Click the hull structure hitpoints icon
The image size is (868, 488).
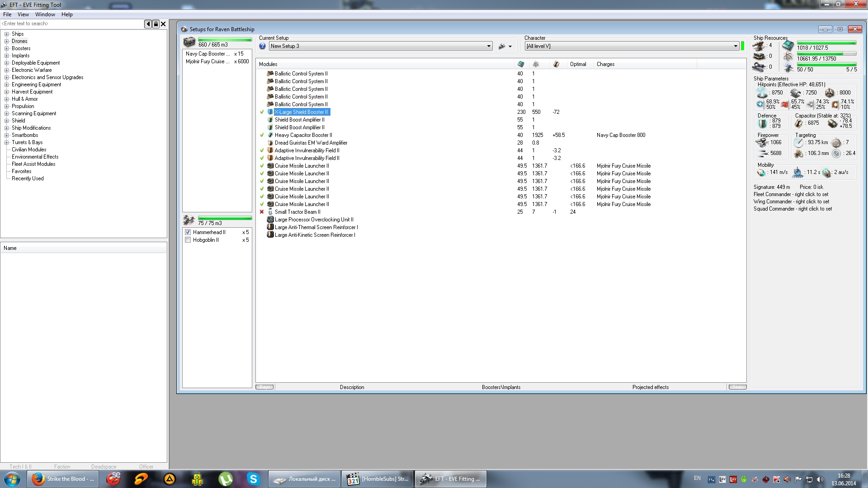(830, 93)
